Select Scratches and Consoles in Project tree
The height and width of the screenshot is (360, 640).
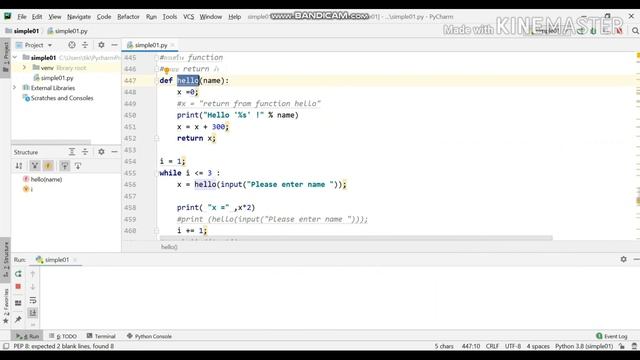(58, 98)
